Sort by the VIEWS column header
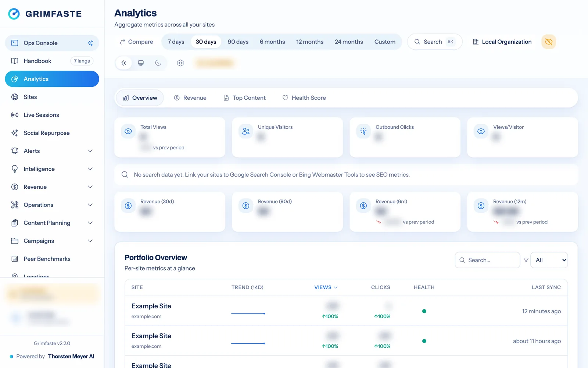588x368 pixels. click(326, 287)
